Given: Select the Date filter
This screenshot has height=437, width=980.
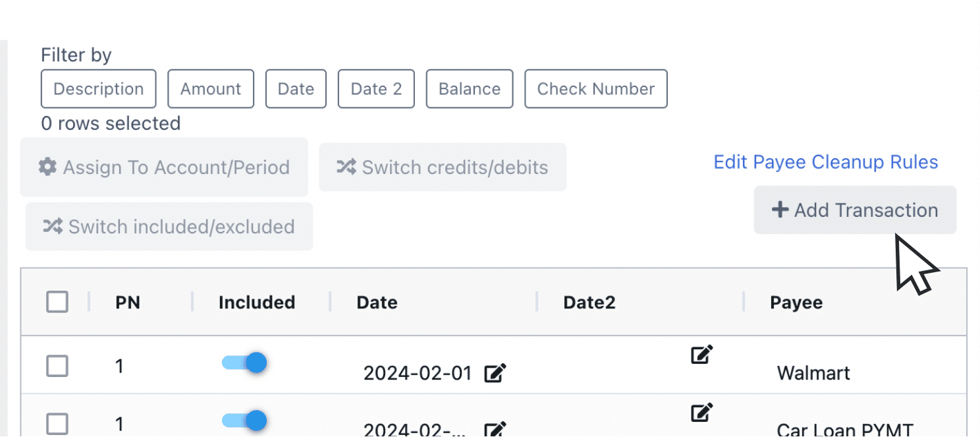Looking at the screenshot, I should 295,88.
